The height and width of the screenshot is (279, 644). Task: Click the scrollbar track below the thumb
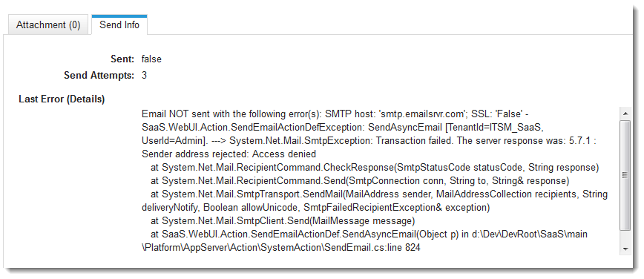(x=625, y=237)
